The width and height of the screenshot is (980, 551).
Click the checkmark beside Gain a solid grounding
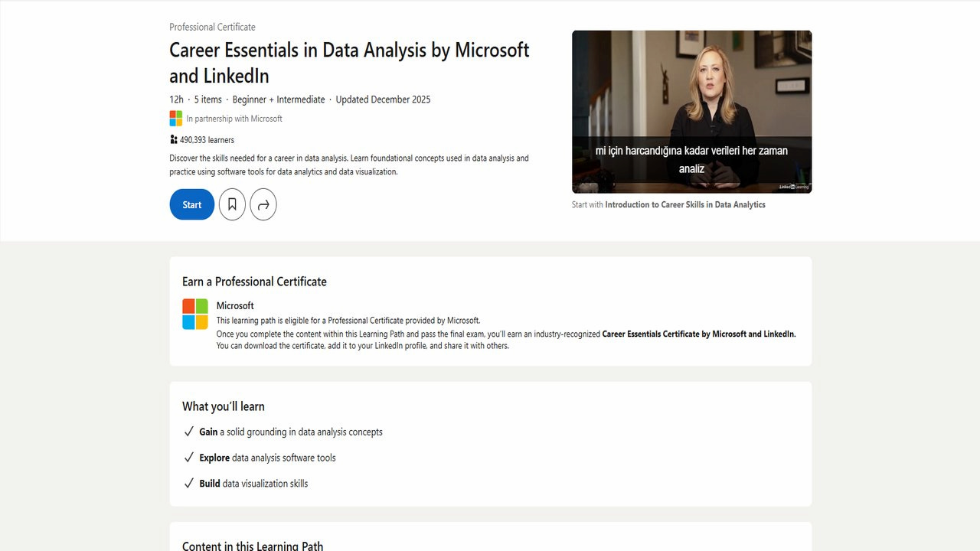coord(189,432)
